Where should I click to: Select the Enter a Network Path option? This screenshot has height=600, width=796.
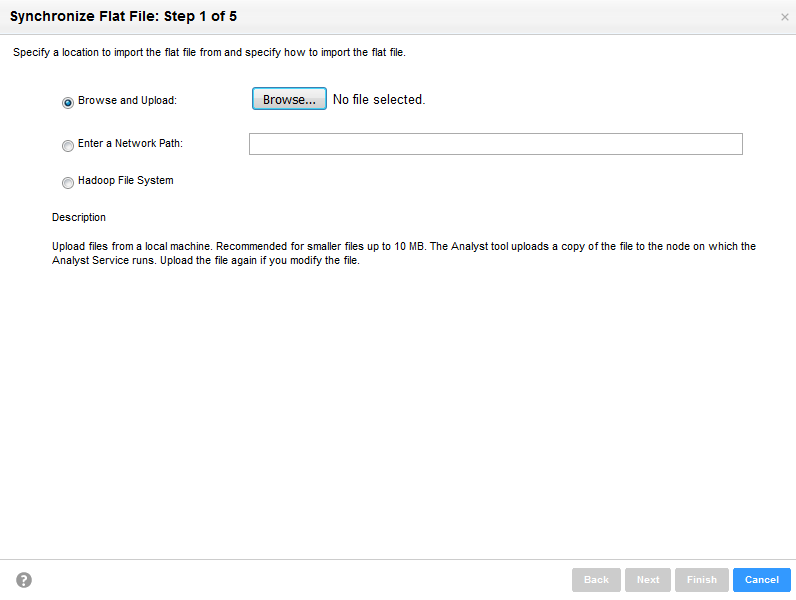pos(68,146)
